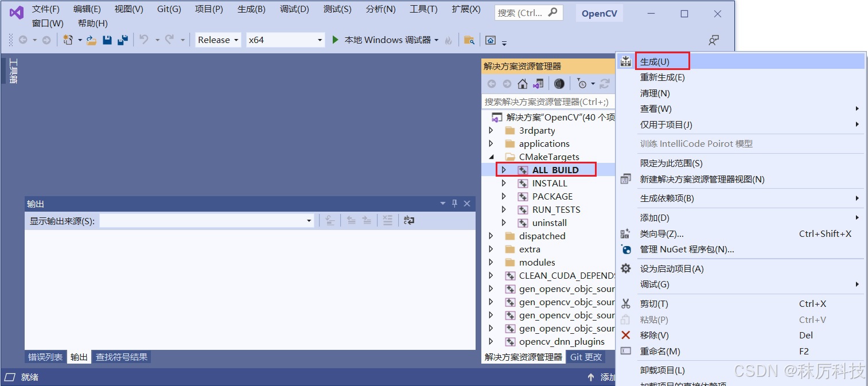Open the 工具(T) menu
The width and height of the screenshot is (868, 386).
[x=423, y=9]
